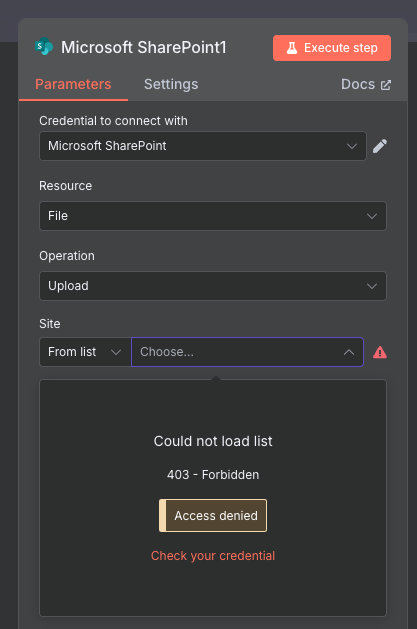Click the flask icon on Execute step
Image resolution: width=417 pixels, height=629 pixels.
pyautogui.click(x=292, y=48)
